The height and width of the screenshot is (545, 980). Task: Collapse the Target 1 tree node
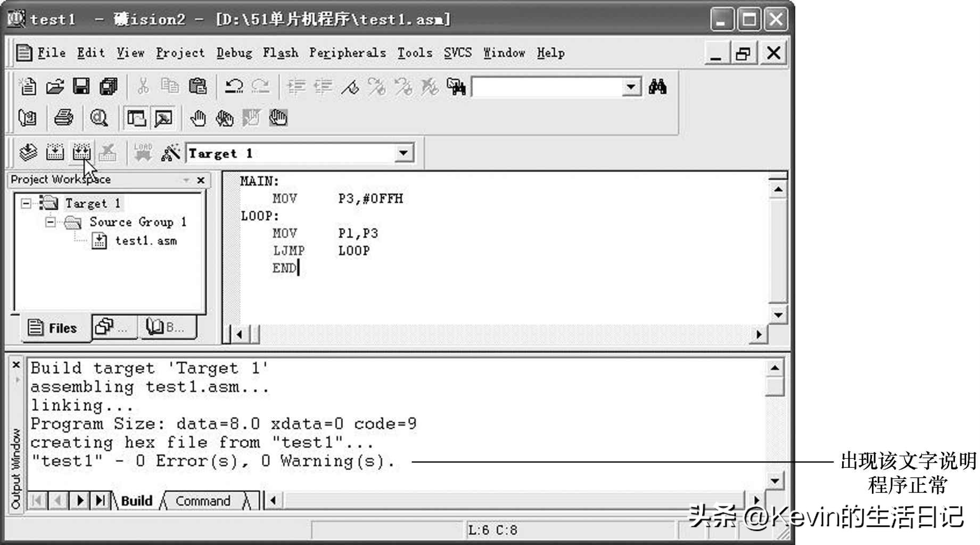(26, 203)
